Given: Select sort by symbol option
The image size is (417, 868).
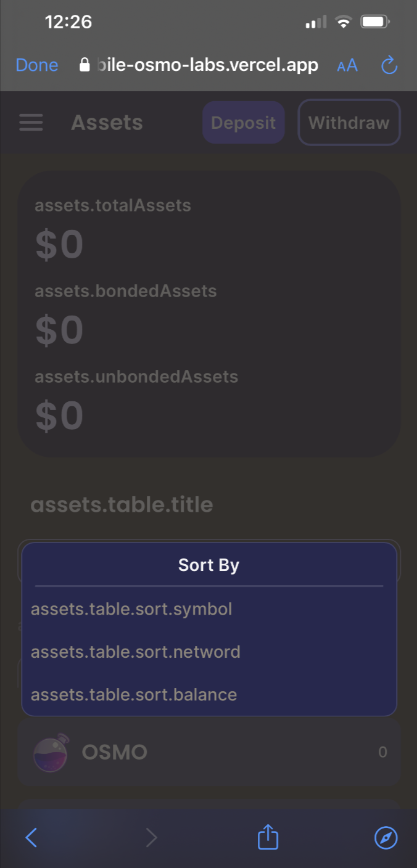Looking at the screenshot, I should [x=131, y=609].
